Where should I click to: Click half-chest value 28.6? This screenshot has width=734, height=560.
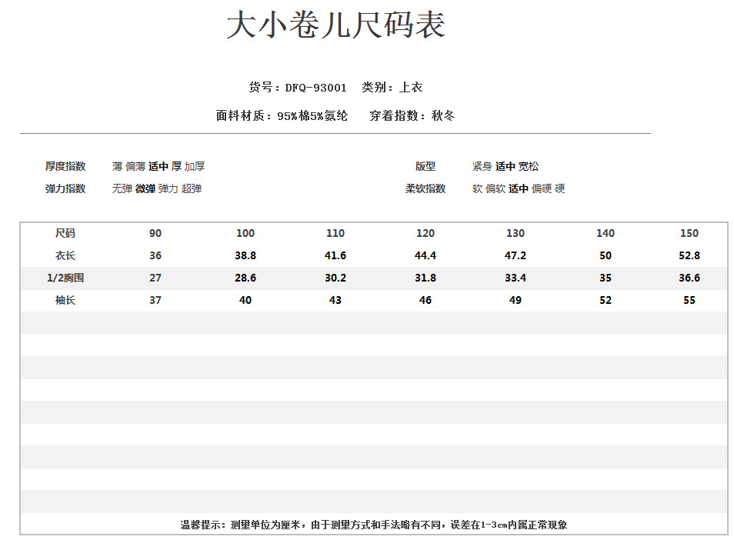coord(245,278)
